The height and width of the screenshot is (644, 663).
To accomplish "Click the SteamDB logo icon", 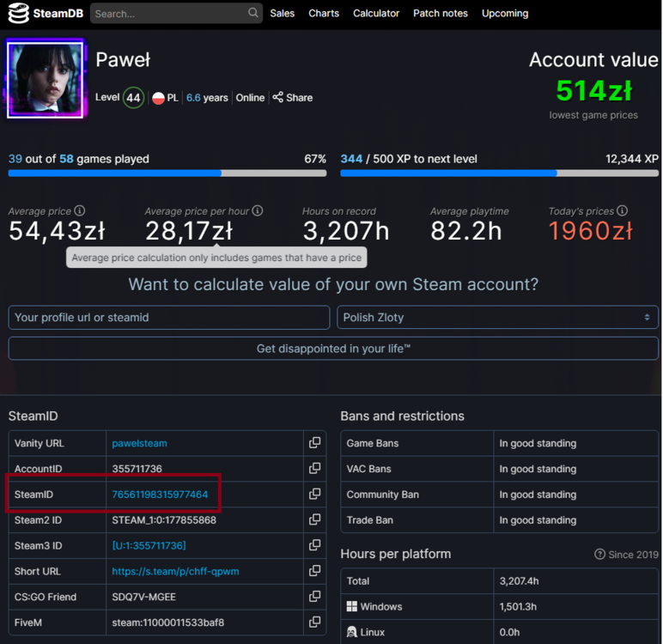I will pos(19,13).
